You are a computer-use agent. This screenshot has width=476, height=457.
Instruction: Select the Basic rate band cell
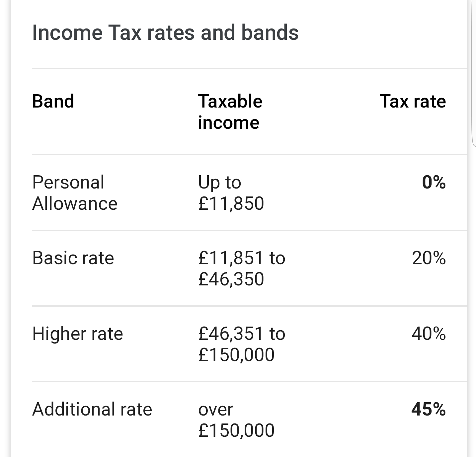tap(73, 258)
